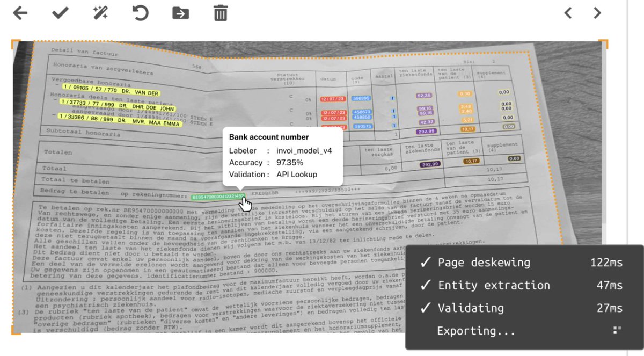Click the 'Entity extraction' status entry

494,285
